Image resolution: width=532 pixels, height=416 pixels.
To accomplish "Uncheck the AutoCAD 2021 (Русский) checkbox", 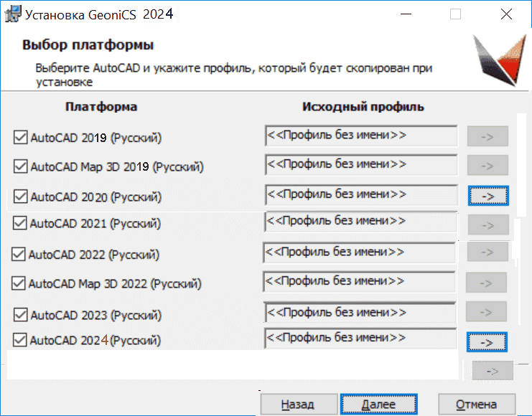I will coord(20,224).
